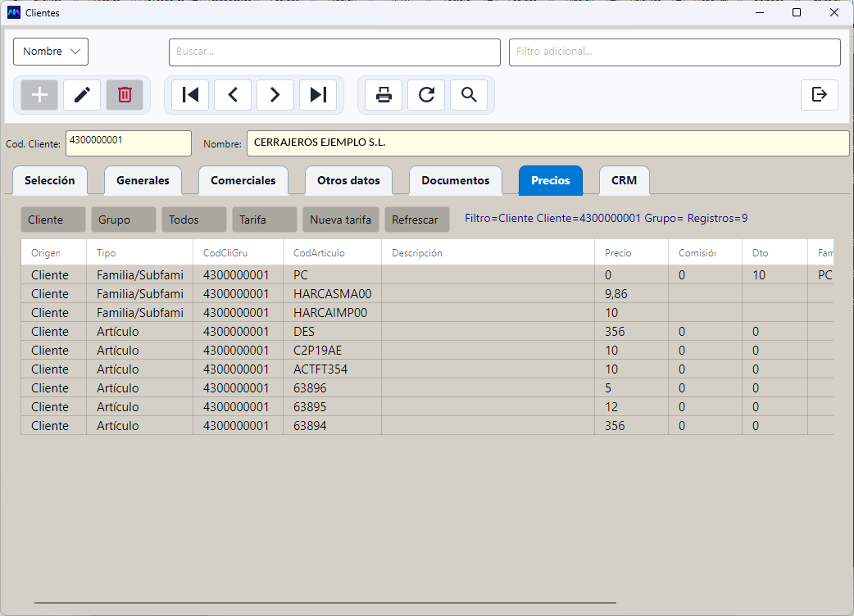Click the pencil edit icon
The height and width of the screenshot is (616, 854).
point(82,95)
